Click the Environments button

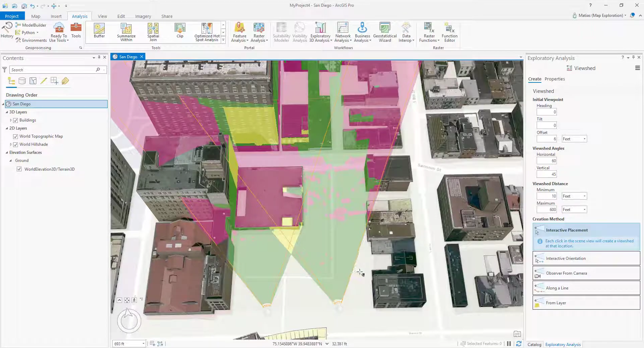[31, 40]
